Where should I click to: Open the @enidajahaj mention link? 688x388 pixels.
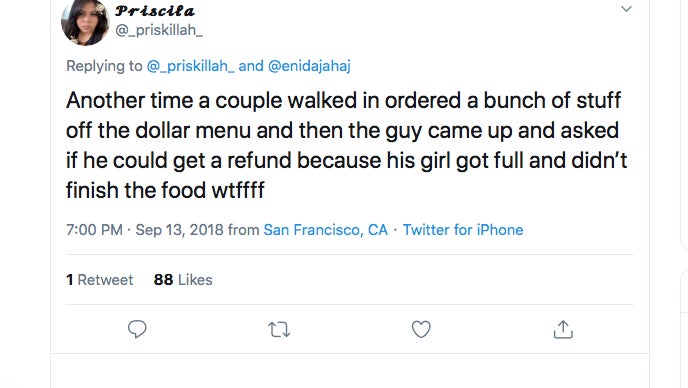309,66
